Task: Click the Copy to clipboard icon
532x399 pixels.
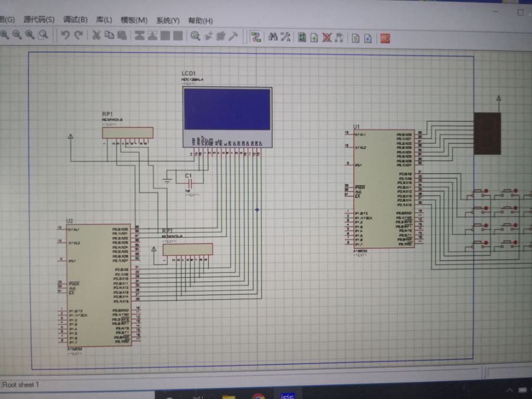Action: [x=109, y=35]
